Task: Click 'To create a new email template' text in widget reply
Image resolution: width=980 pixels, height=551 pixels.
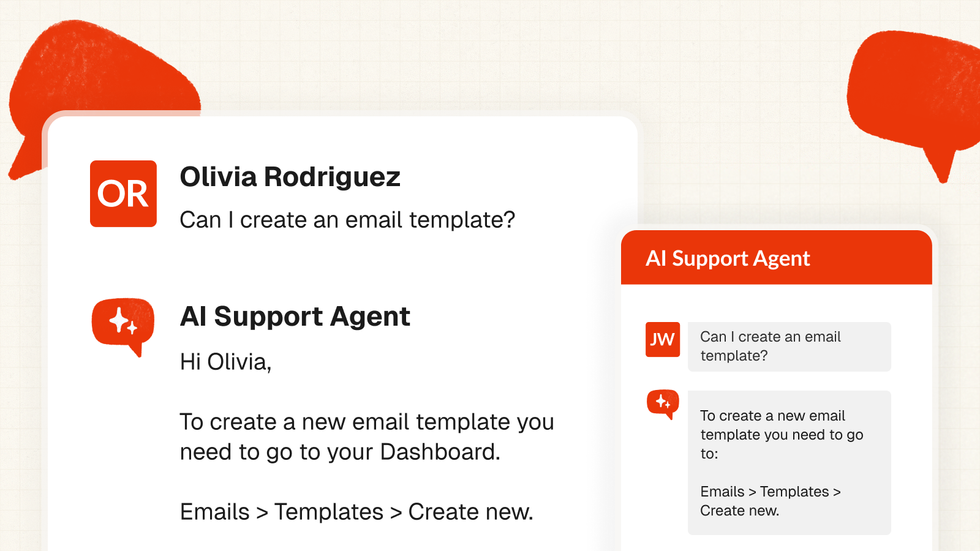Action: coord(773,425)
